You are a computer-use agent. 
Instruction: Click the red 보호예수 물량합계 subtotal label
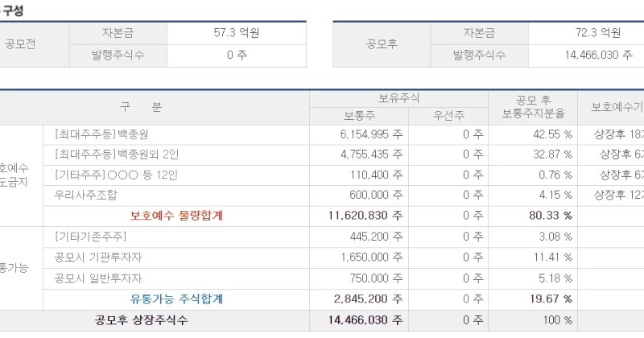pyautogui.click(x=176, y=216)
